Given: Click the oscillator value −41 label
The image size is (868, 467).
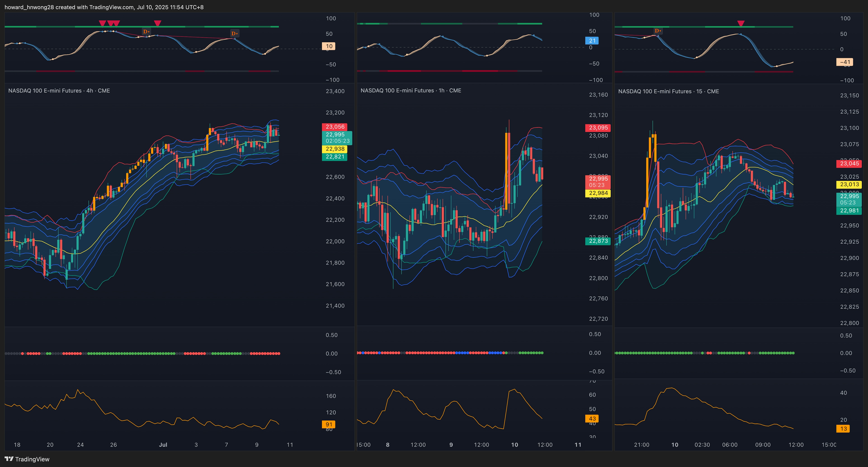Looking at the screenshot, I should click(x=845, y=62).
